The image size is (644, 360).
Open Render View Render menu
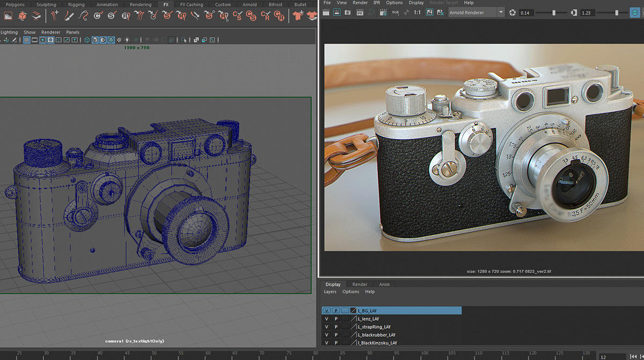(360, 3)
